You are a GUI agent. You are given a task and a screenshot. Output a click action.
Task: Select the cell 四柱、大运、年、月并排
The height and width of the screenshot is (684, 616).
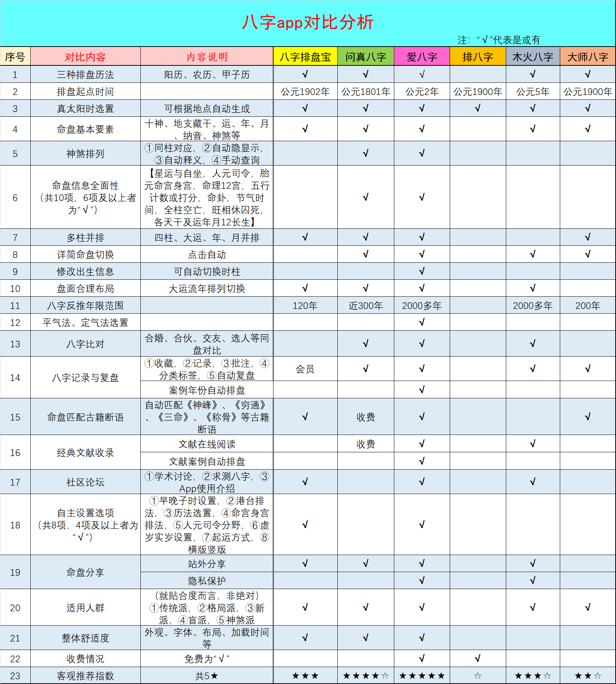(207, 237)
